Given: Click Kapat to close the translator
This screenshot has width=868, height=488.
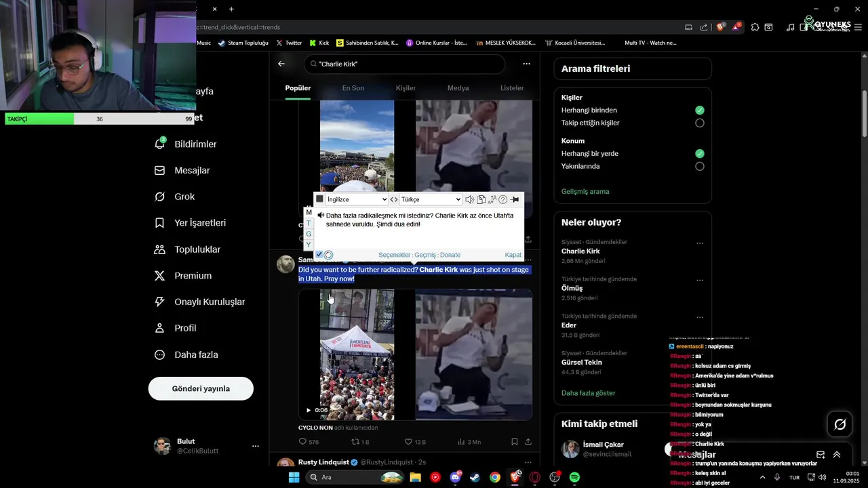Looking at the screenshot, I should tap(513, 255).
